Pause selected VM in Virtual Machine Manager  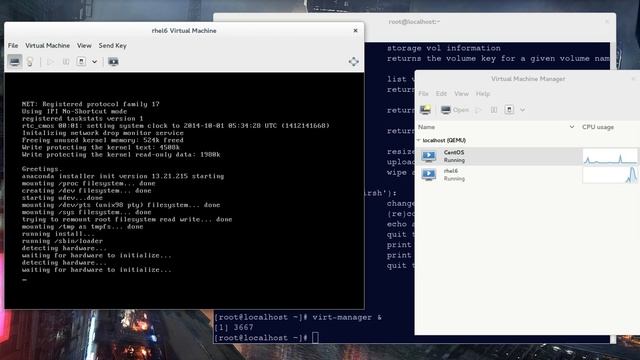point(494,110)
